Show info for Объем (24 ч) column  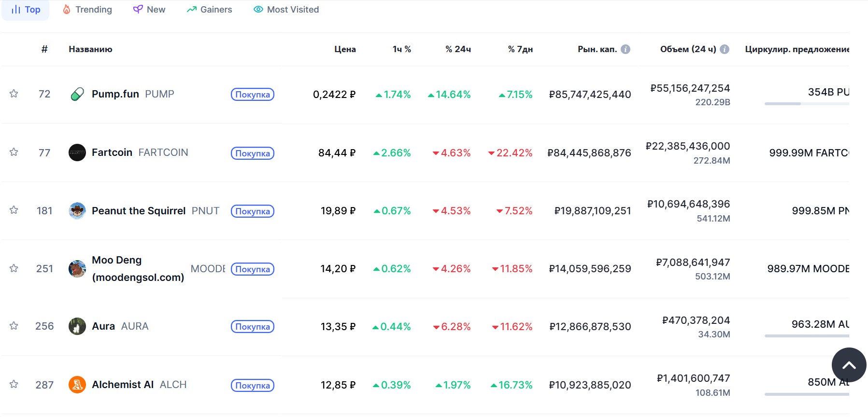725,49
